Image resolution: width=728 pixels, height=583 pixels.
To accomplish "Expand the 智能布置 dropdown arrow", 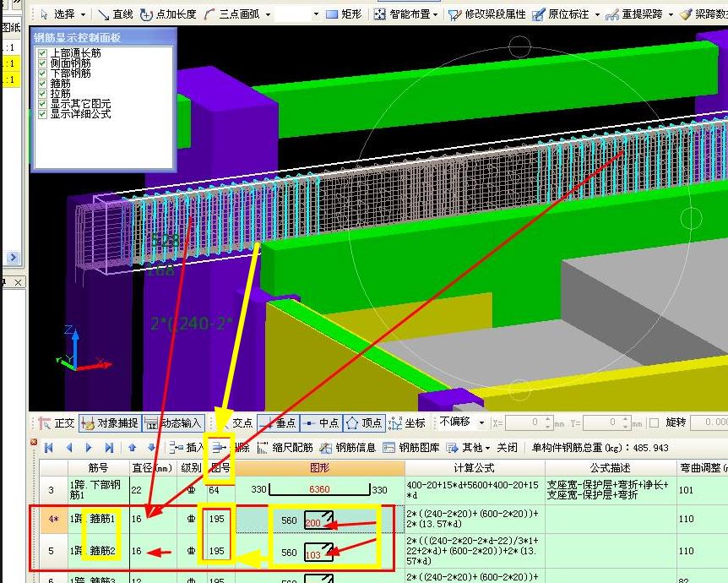I will coord(436,15).
